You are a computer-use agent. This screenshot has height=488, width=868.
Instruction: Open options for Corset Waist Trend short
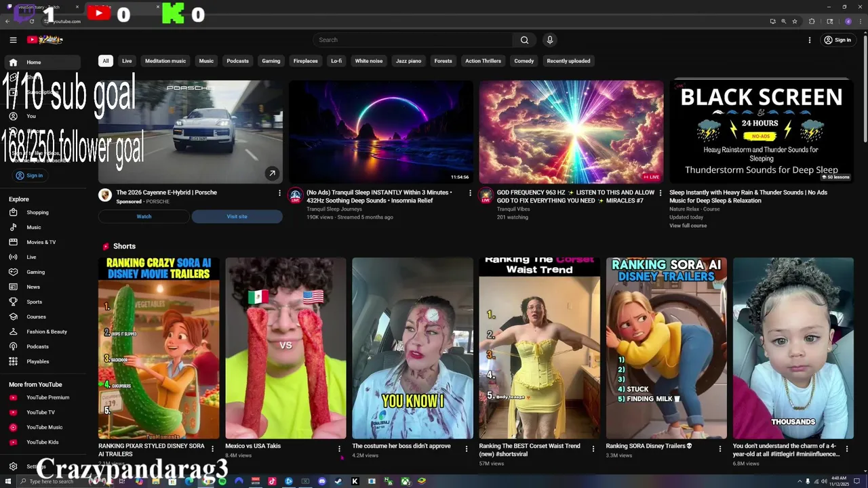593,449
